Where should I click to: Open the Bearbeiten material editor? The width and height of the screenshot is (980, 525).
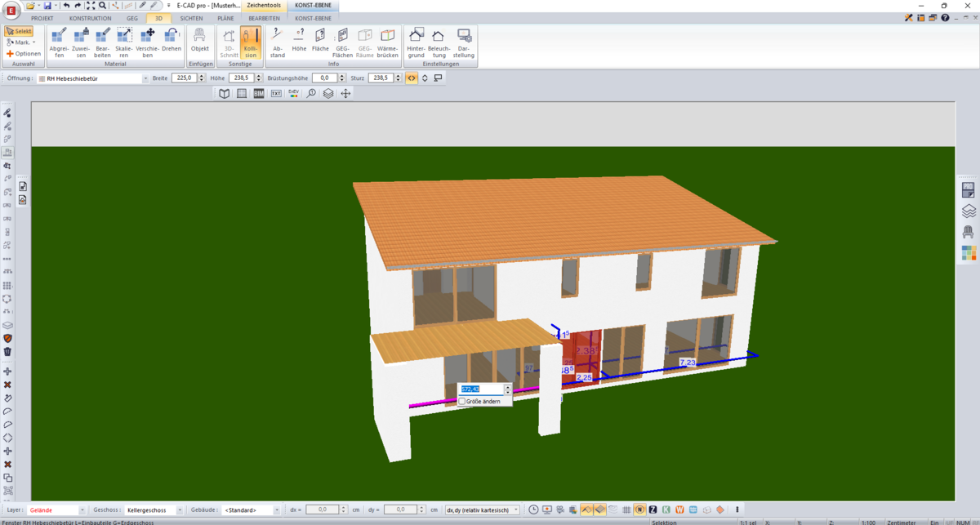coord(103,42)
